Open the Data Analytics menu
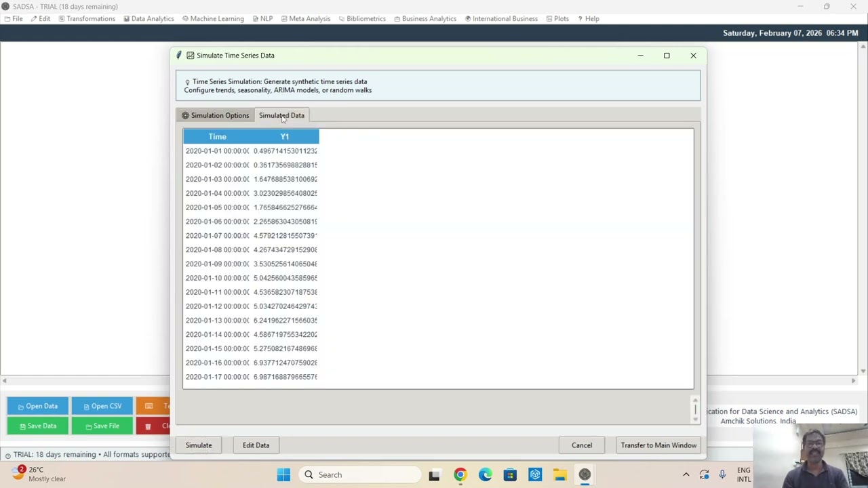 pyautogui.click(x=149, y=18)
